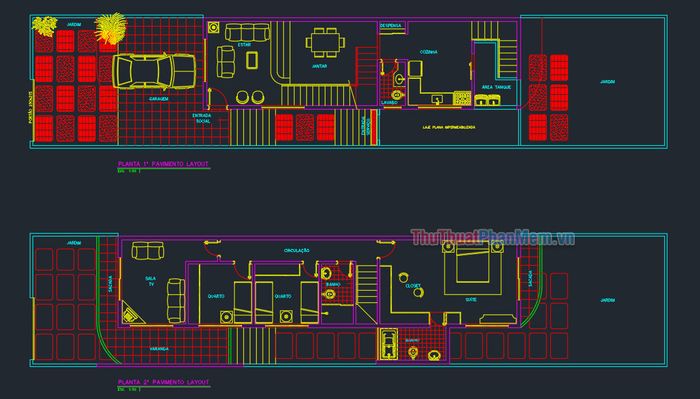Select the SALA TV label
Screen dimensions: 700x399
point(150,281)
